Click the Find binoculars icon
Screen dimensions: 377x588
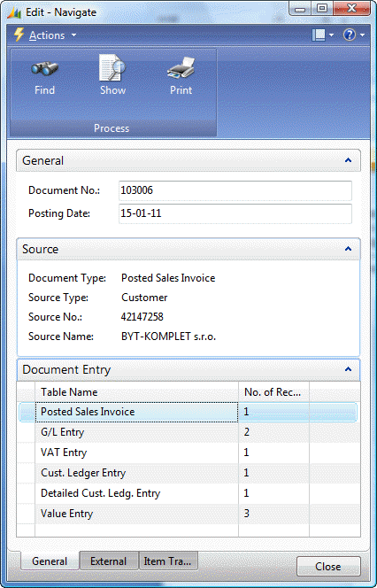(x=44, y=68)
